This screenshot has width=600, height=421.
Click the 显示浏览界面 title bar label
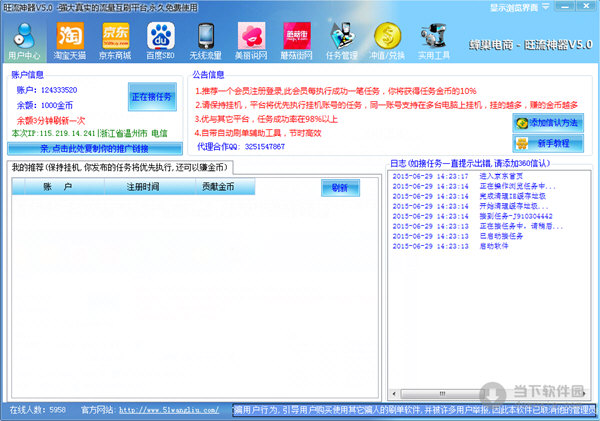click(514, 7)
